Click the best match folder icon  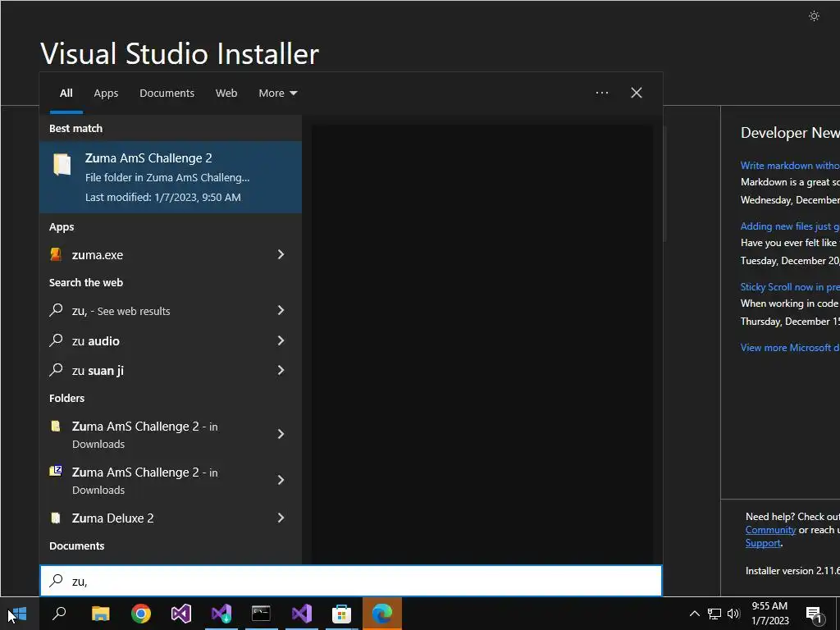click(x=62, y=164)
